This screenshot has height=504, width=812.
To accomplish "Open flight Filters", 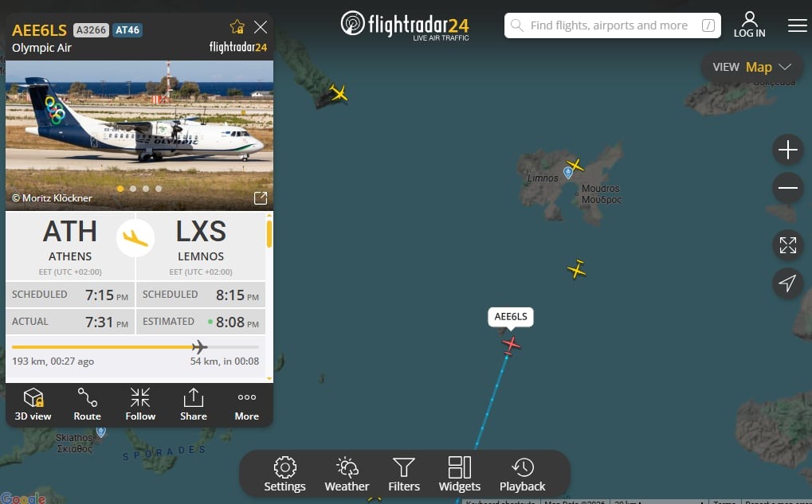I will click(404, 474).
